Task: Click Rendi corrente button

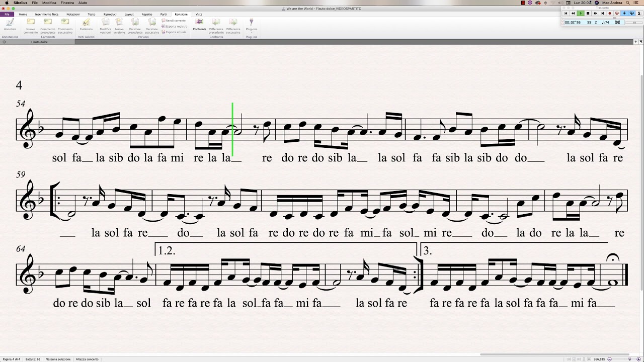Action: point(174,21)
